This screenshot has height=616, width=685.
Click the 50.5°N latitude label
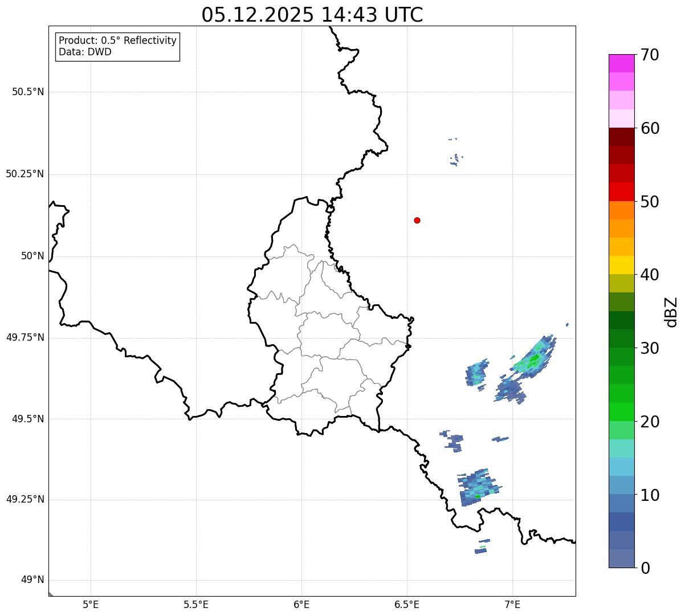coord(28,92)
